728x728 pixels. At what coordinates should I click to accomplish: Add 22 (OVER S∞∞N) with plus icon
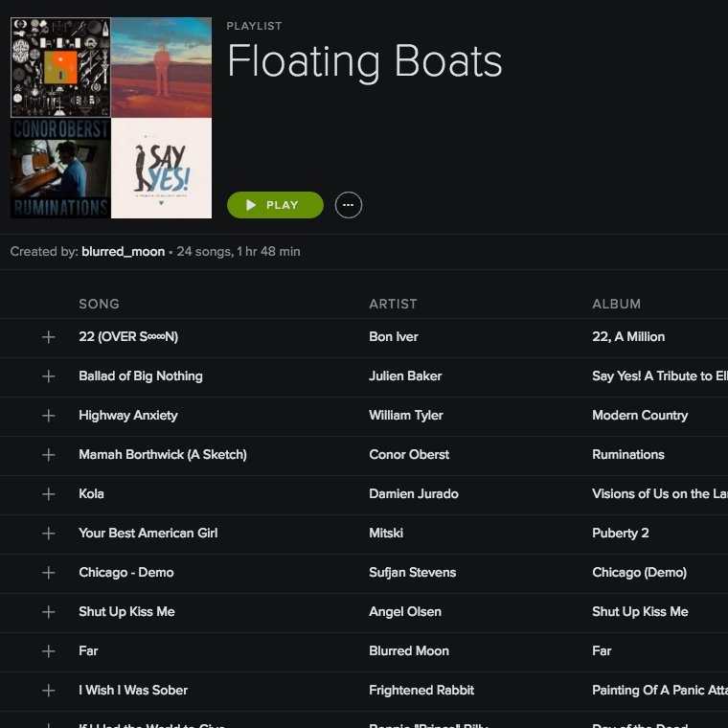(48, 336)
